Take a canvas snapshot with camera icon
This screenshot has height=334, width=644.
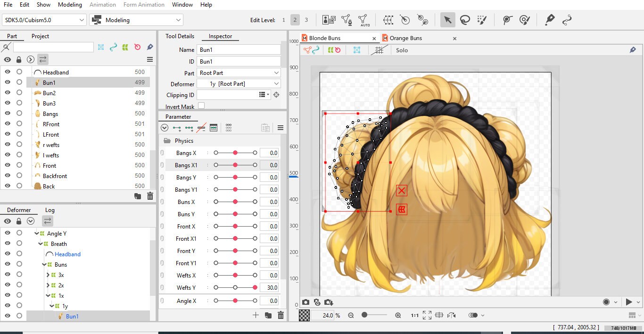click(x=306, y=302)
